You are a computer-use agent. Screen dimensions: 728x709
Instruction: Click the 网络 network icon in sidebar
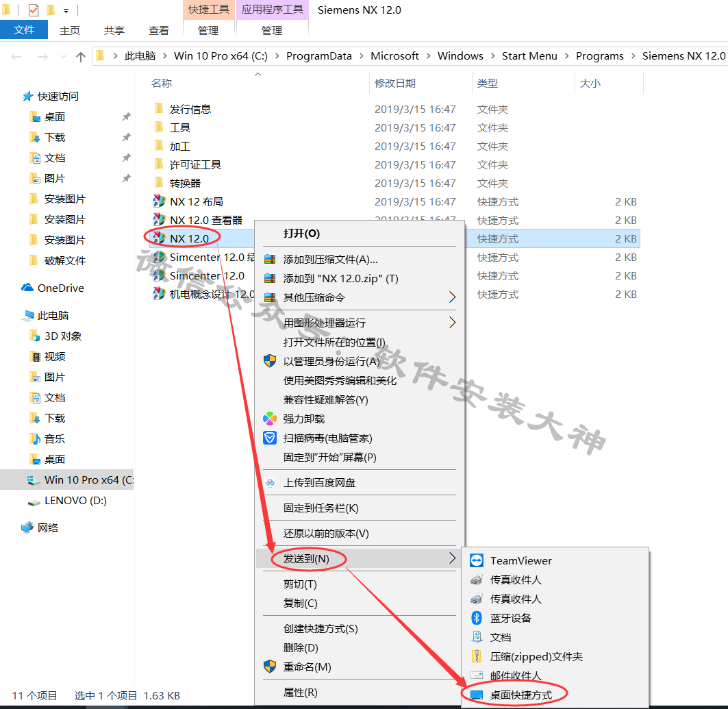coord(27,527)
